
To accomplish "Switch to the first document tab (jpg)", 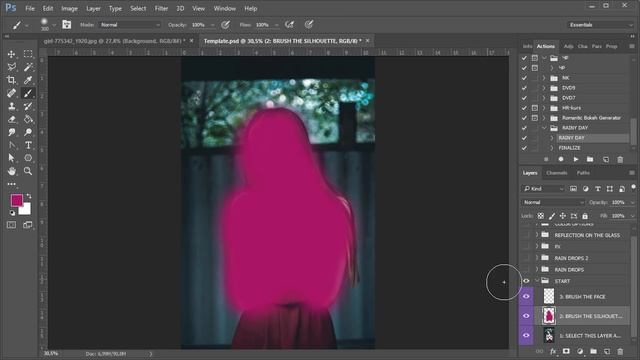I will (114, 41).
